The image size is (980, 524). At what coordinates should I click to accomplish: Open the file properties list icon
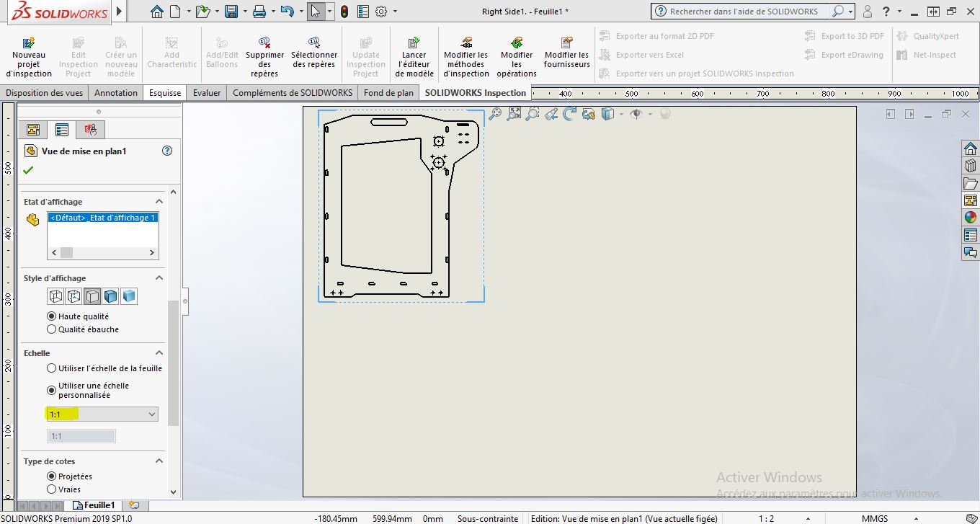pyautogui.click(x=362, y=12)
